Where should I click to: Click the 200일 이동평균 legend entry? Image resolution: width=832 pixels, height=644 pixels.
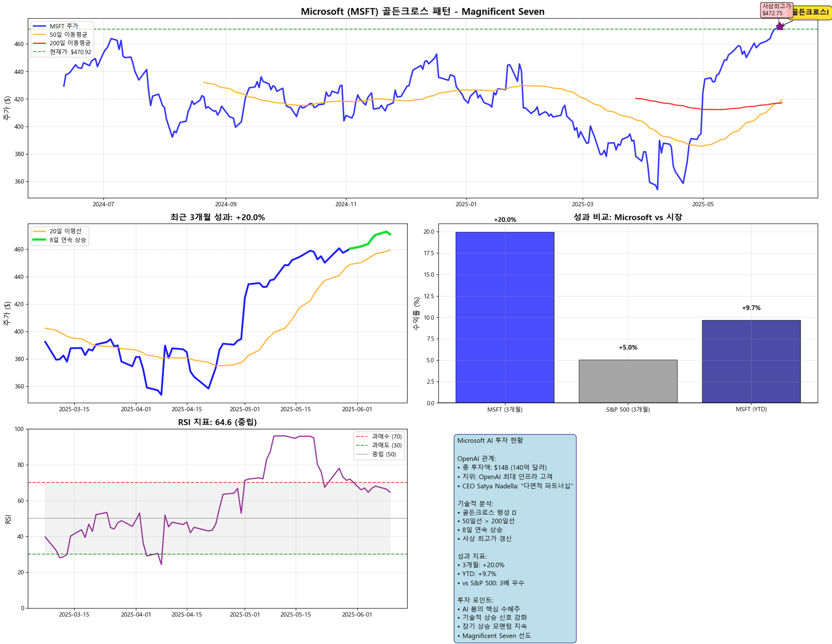[70, 43]
